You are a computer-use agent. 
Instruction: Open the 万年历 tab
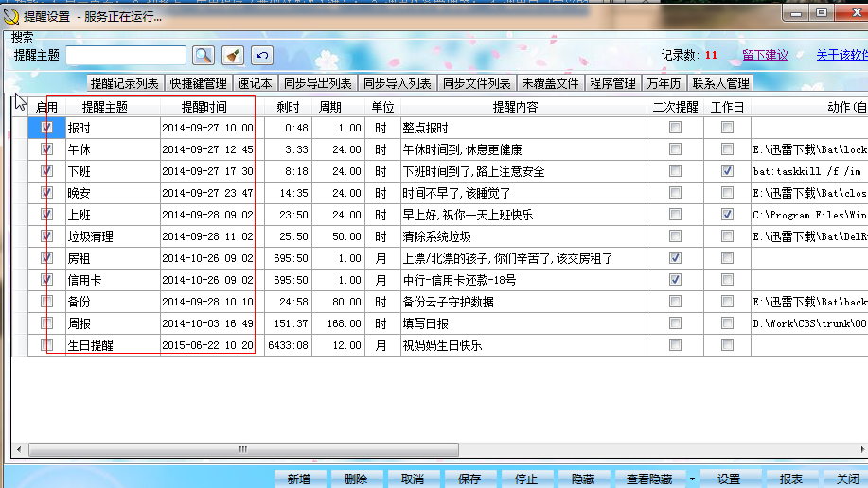coord(664,83)
